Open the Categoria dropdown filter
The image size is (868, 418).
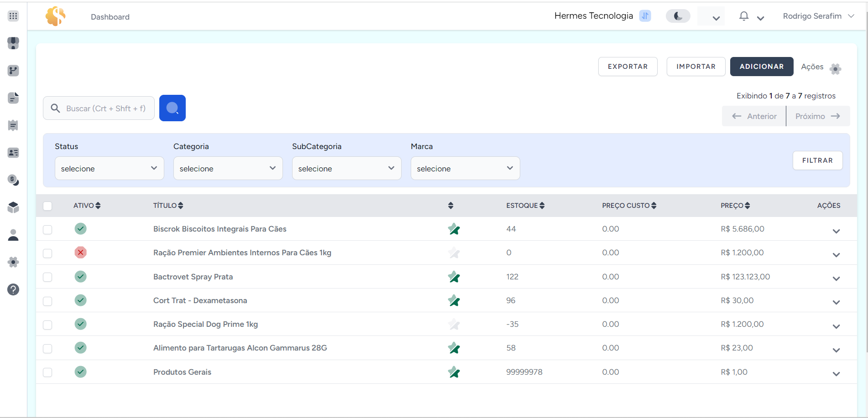(228, 168)
